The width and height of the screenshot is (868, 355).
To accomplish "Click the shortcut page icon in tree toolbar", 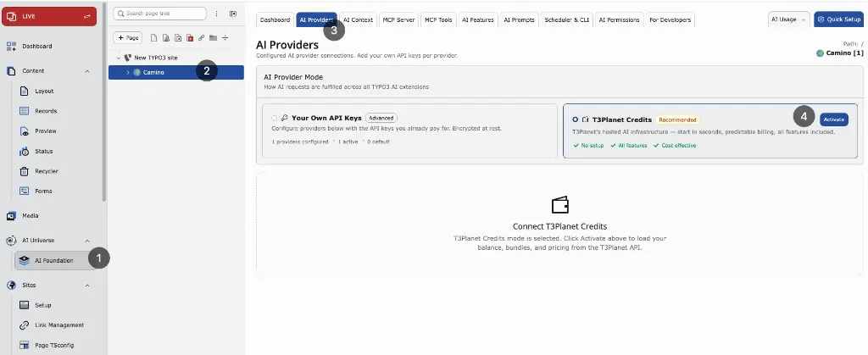I will (178, 38).
